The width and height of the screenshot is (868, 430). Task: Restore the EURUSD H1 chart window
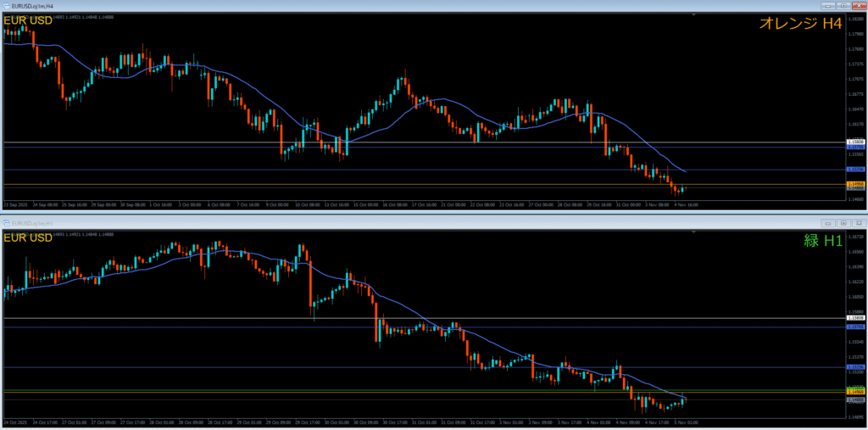click(843, 223)
